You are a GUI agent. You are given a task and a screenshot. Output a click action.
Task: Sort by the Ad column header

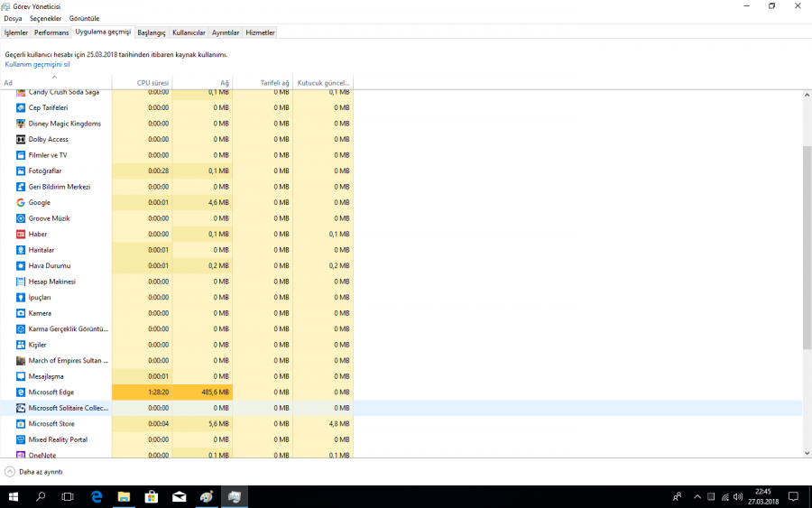56,82
